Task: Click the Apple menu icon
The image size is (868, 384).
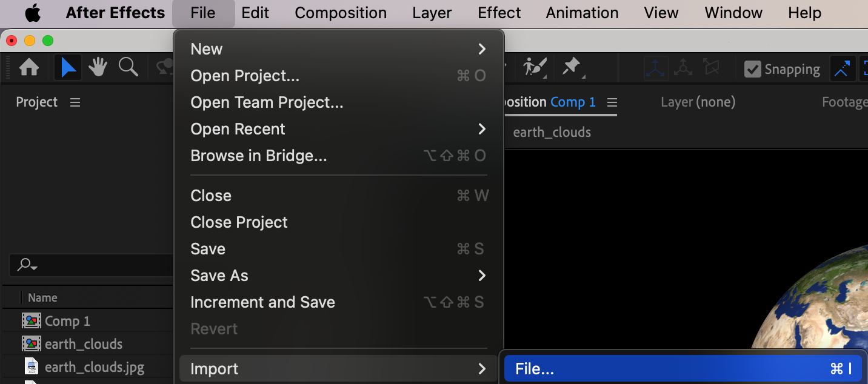Action: [33, 13]
